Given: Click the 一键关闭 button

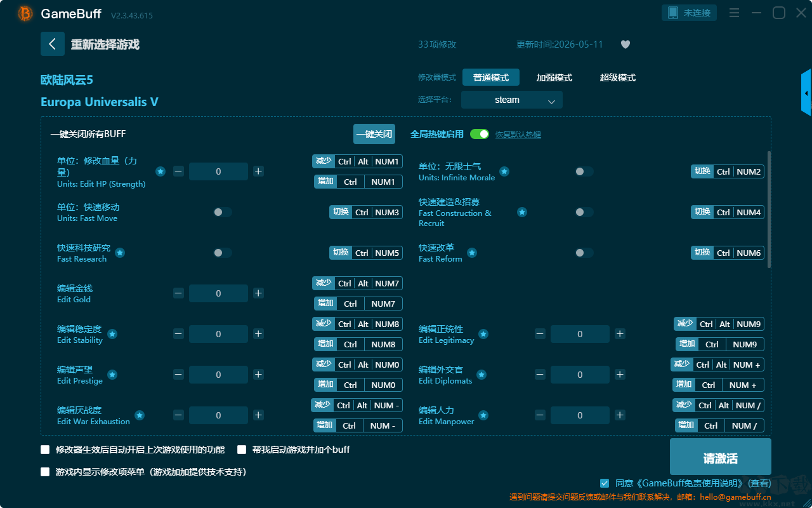Looking at the screenshot, I should click(x=374, y=134).
